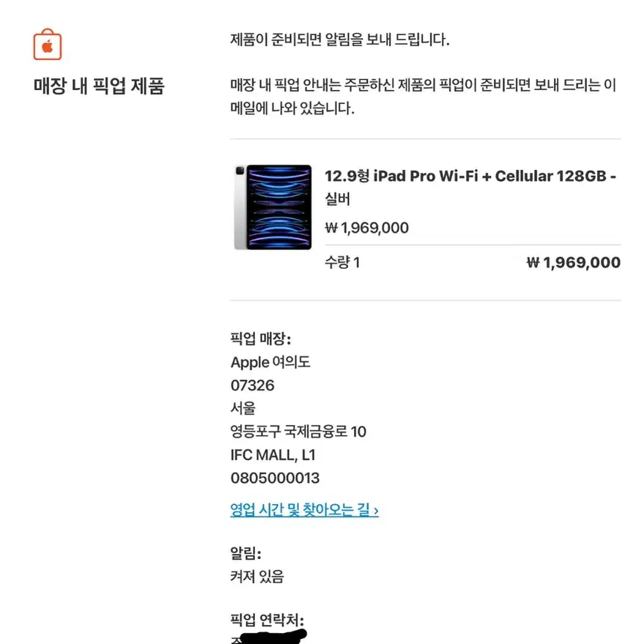This screenshot has height=644, width=644.
Task: Click the blacked-out redacted contact name
Action: tap(273, 637)
